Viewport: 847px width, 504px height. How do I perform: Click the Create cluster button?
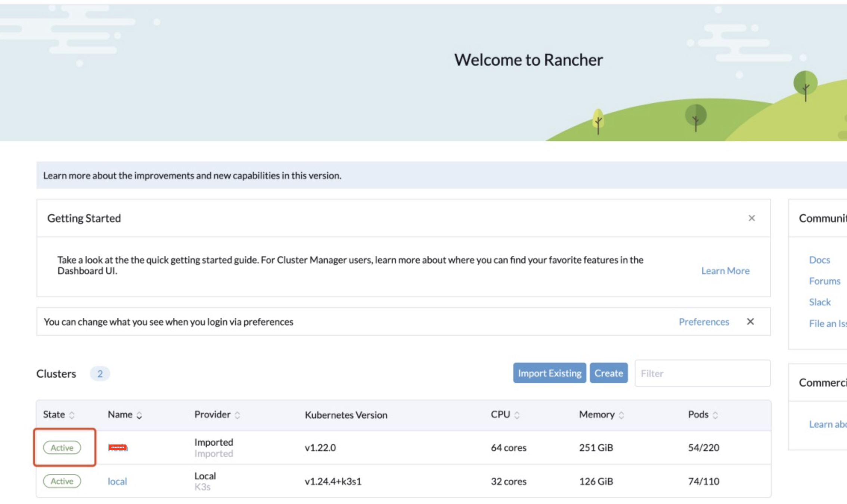point(609,373)
